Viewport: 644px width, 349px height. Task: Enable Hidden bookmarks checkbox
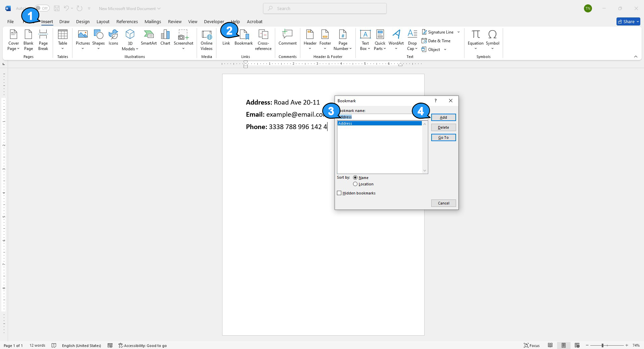point(339,193)
